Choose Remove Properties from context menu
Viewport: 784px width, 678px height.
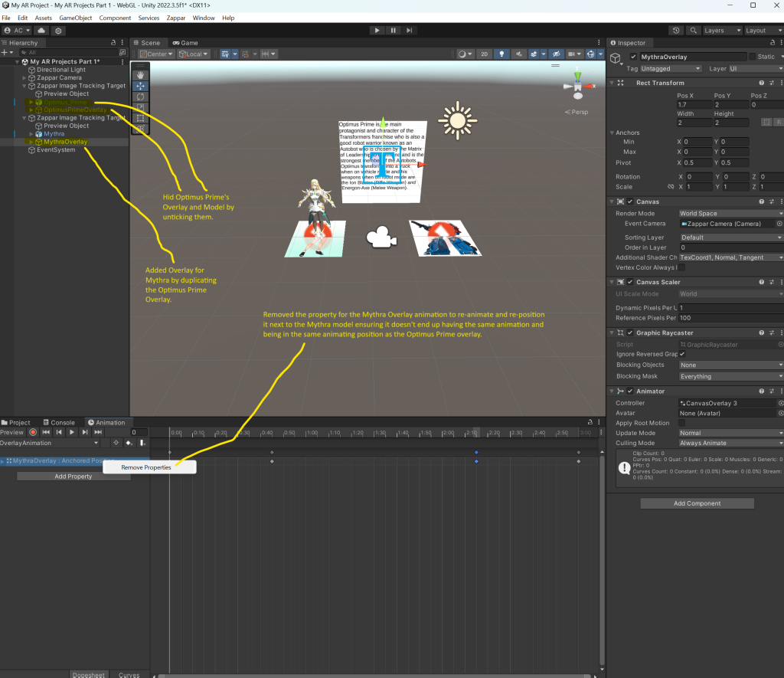(x=146, y=467)
